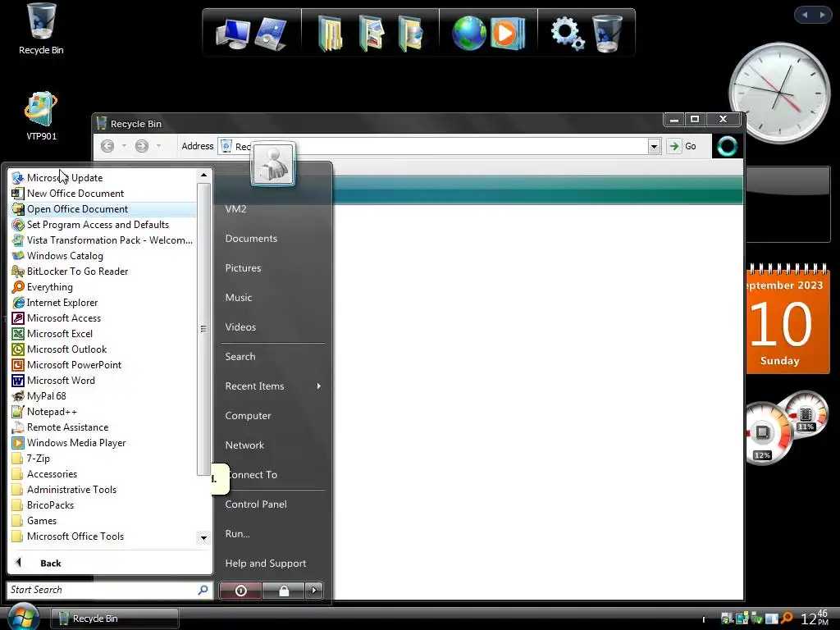Expand Microsoft Office Tools folder
840x630 pixels.
103,536
